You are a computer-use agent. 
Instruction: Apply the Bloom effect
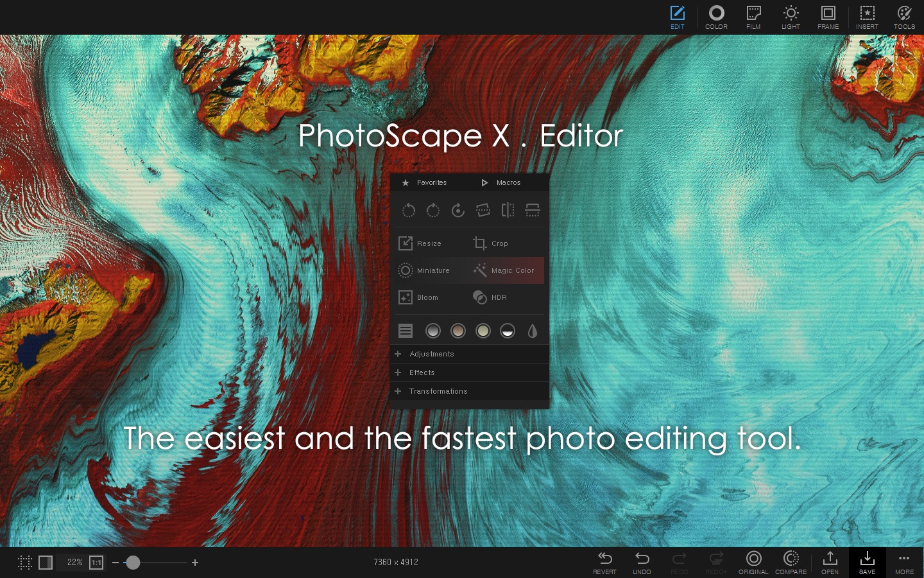pyautogui.click(x=418, y=297)
